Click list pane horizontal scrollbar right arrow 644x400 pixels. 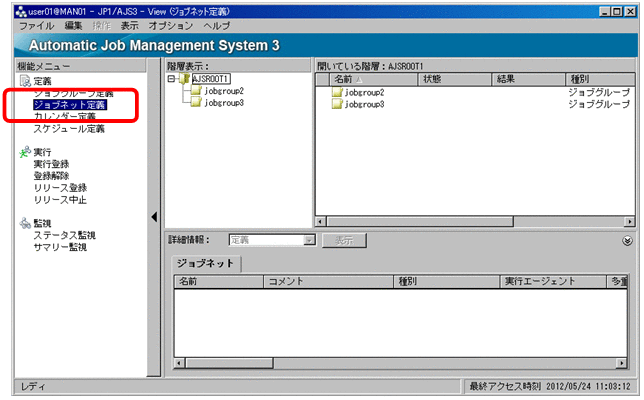(629, 222)
